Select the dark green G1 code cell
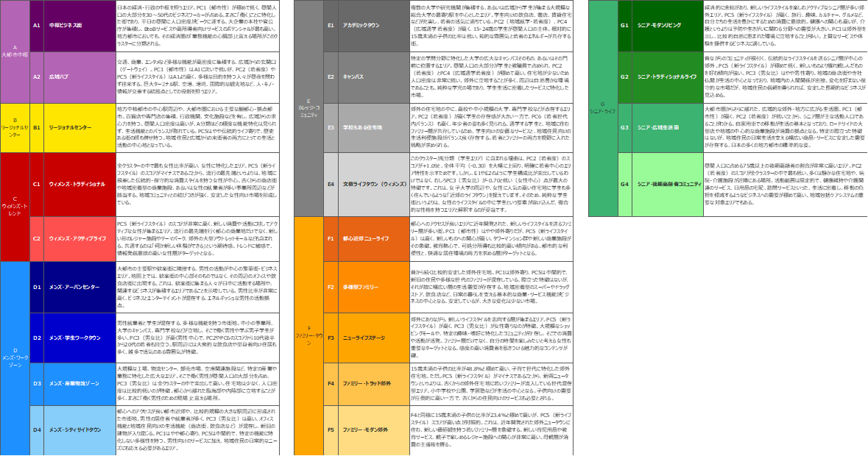The image size is (868, 456). [624, 25]
